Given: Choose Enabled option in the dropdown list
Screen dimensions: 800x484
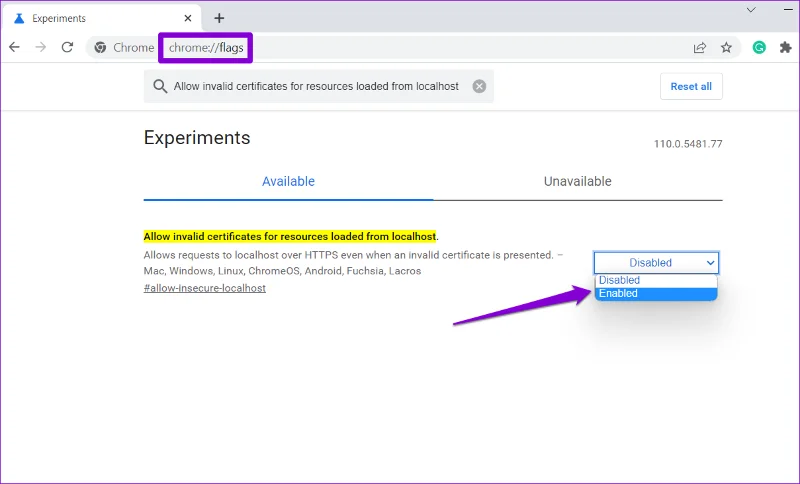Looking at the screenshot, I should 656,293.
